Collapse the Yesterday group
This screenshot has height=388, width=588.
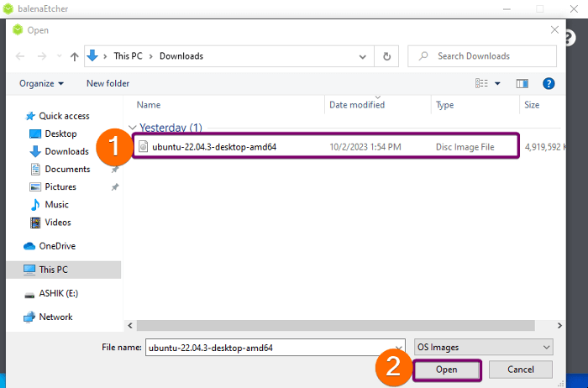coord(132,128)
